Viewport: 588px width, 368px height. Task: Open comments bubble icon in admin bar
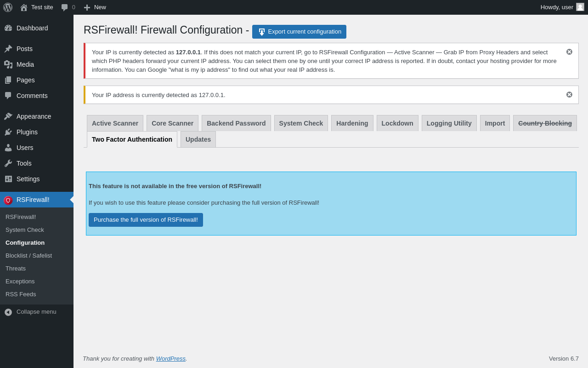click(x=65, y=7)
